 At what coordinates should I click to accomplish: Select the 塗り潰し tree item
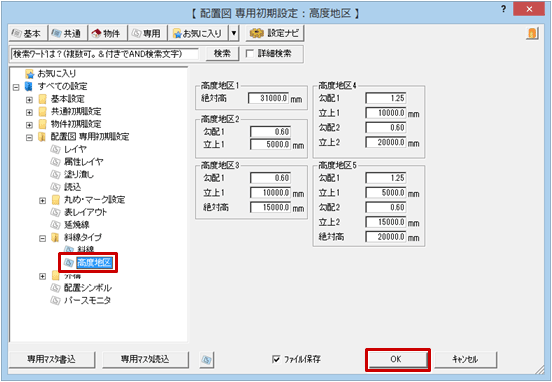[79, 175]
